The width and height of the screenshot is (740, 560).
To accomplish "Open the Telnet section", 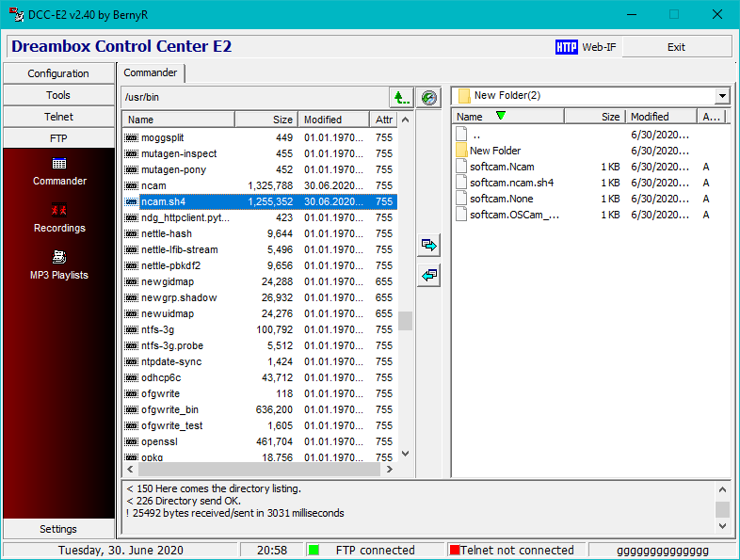I will (x=58, y=117).
